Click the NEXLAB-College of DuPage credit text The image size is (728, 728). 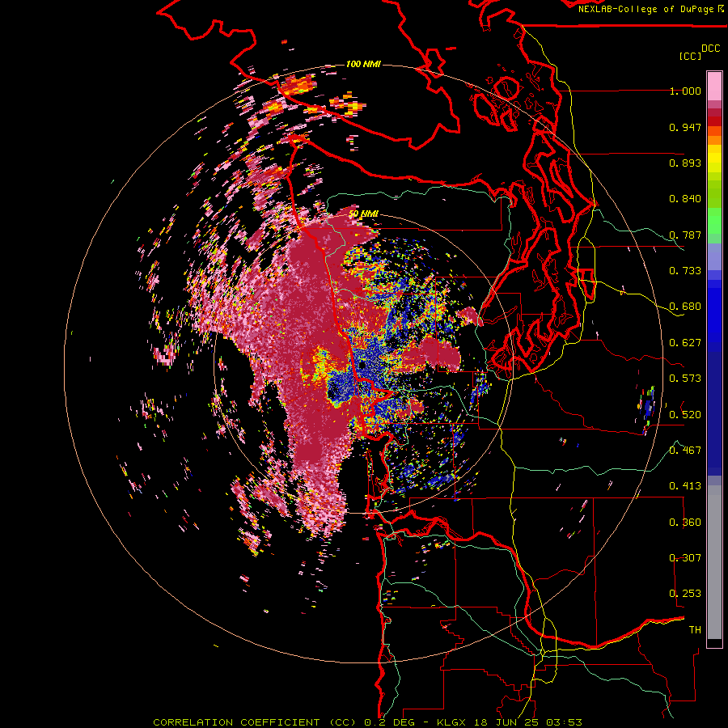click(x=645, y=9)
